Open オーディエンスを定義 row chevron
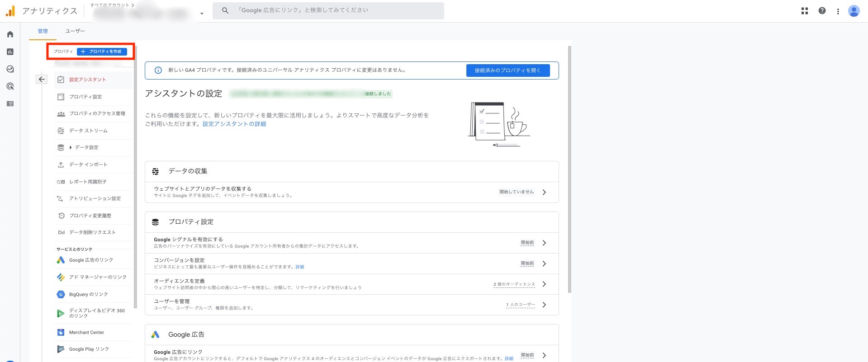The image size is (868, 362). [544, 284]
